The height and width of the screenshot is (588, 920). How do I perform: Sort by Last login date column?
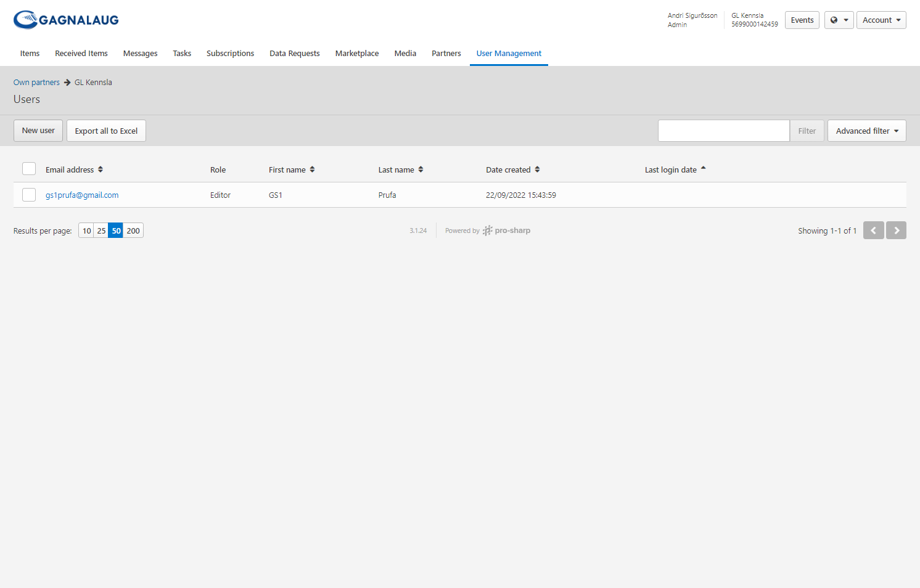coord(675,169)
